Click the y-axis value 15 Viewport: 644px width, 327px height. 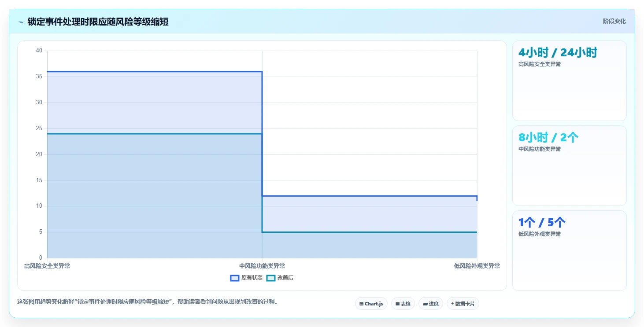39,180
